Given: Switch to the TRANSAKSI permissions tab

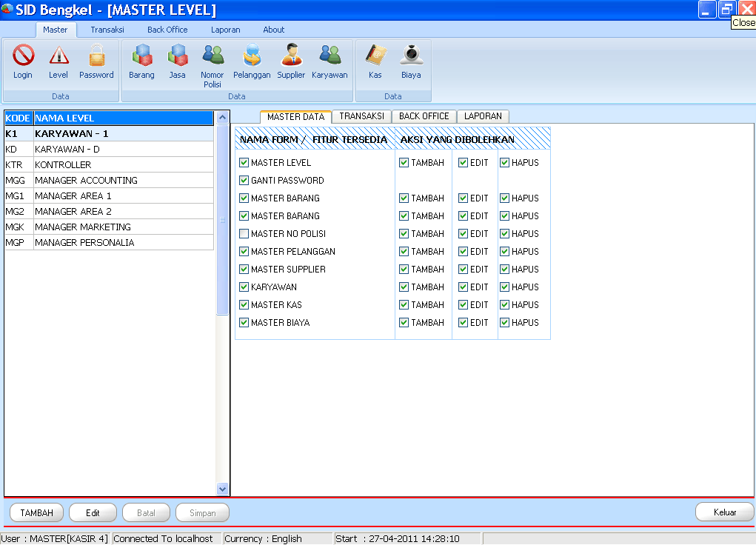Looking at the screenshot, I should click(x=362, y=116).
